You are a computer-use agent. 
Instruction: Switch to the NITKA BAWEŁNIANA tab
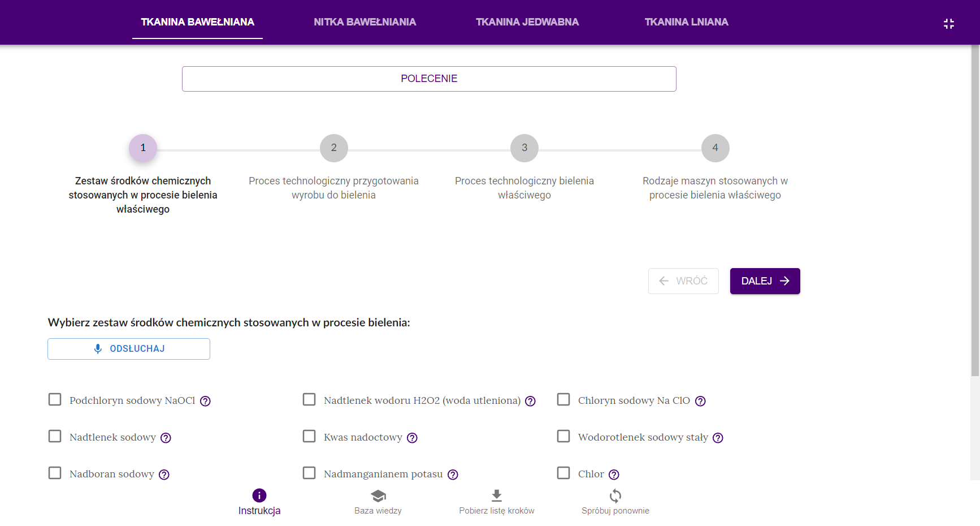coord(365,22)
